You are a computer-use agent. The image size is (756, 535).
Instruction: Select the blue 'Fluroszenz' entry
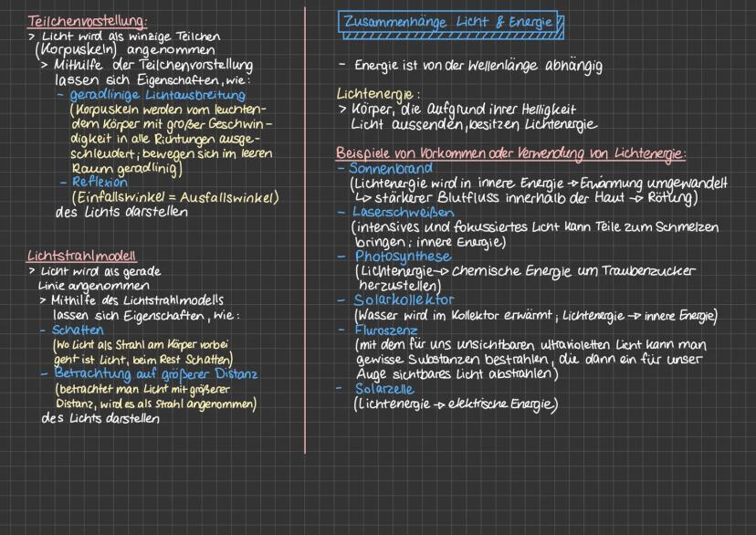391,330
